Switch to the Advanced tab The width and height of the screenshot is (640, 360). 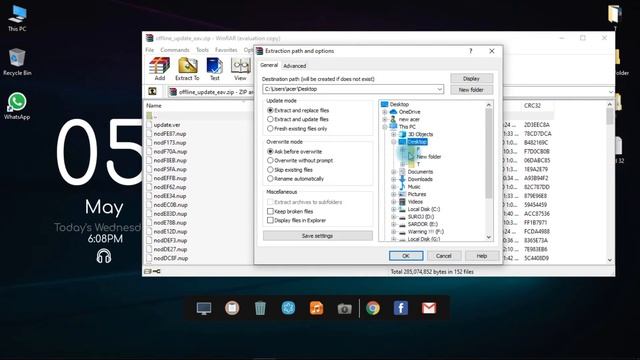(294, 66)
